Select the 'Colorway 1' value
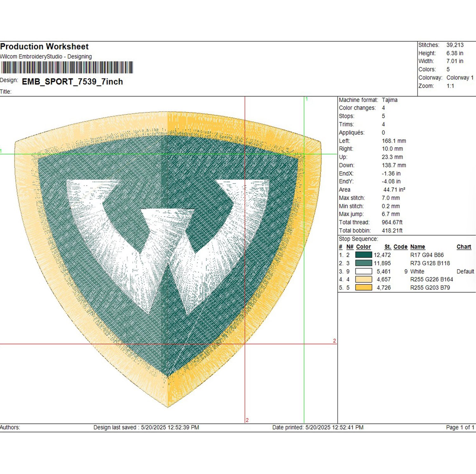The image size is (476, 474). pyautogui.click(x=460, y=78)
